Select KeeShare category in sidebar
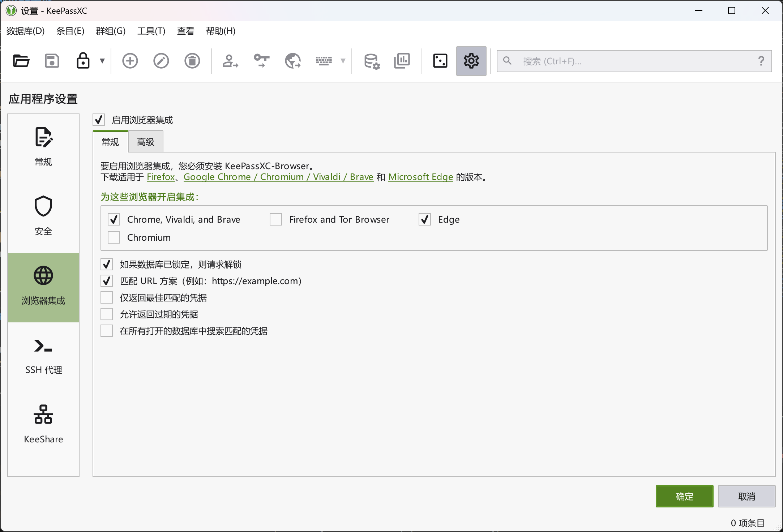 43,426
